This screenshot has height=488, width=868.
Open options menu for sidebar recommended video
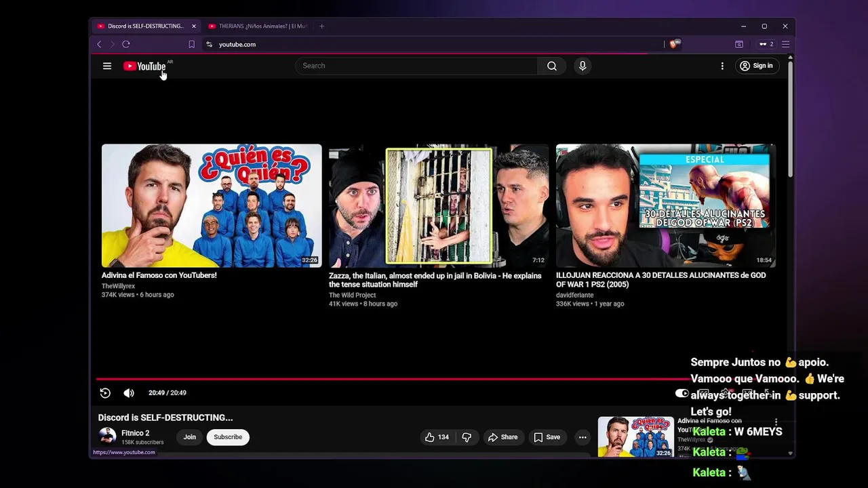pyautogui.click(x=776, y=422)
